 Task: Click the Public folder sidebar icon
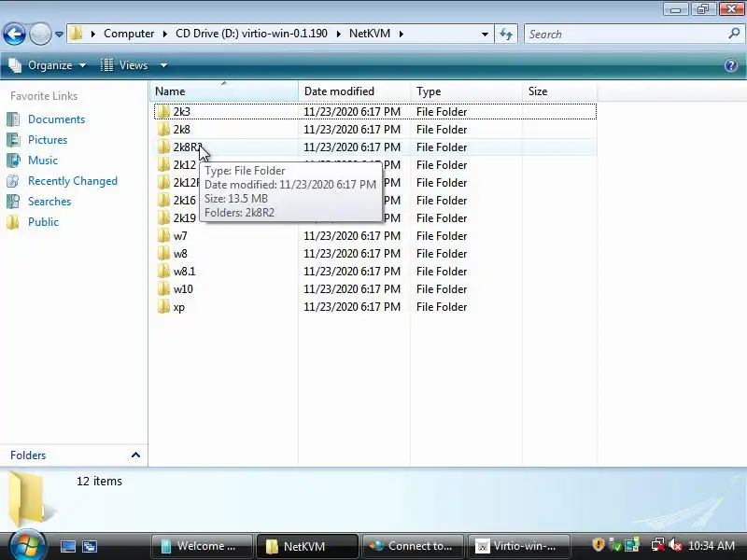pyautogui.click(x=13, y=222)
